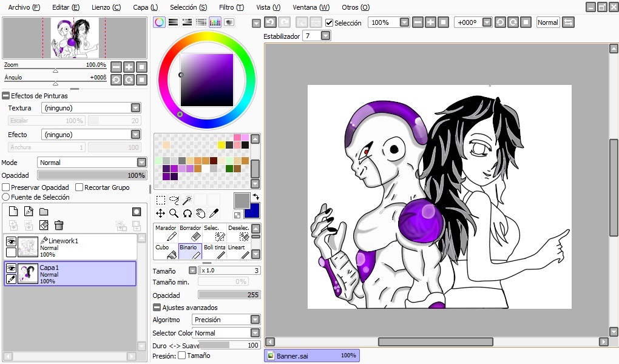Image resolution: width=619 pixels, height=364 pixels.
Task: Open the Estabilizador value dropdown
Action: [x=326, y=36]
